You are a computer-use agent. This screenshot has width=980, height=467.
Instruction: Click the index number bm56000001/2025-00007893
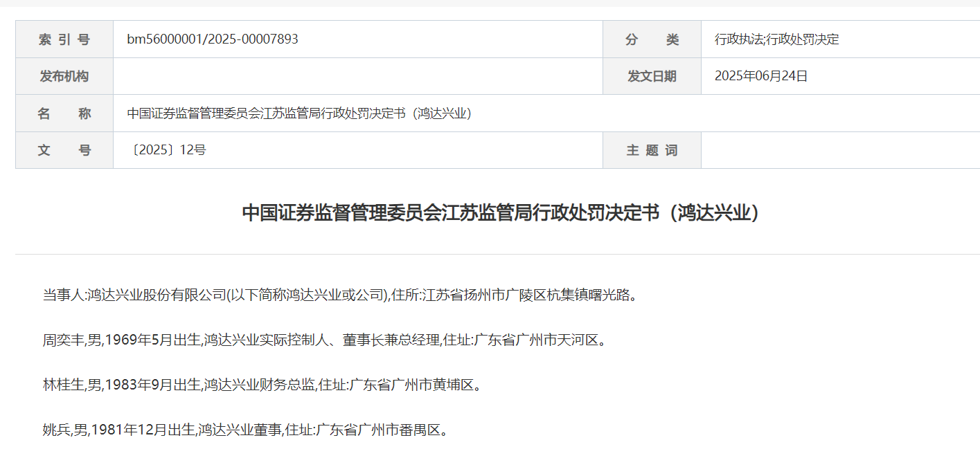[213, 39]
